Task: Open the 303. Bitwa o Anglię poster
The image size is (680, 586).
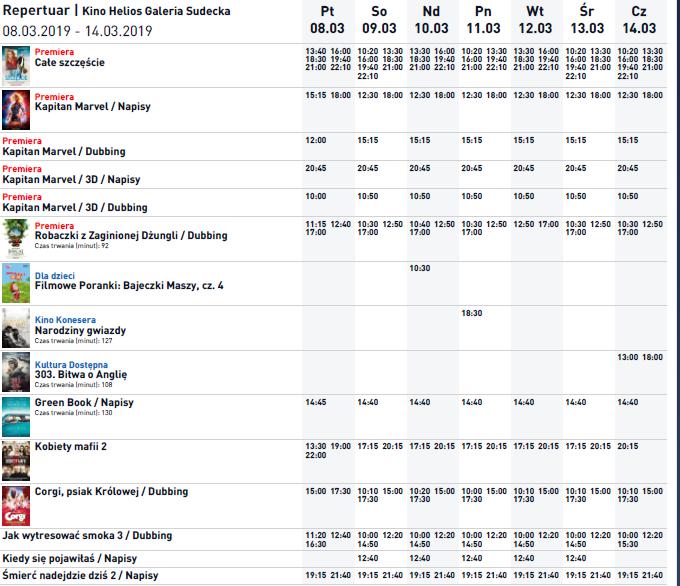Action: (16, 372)
